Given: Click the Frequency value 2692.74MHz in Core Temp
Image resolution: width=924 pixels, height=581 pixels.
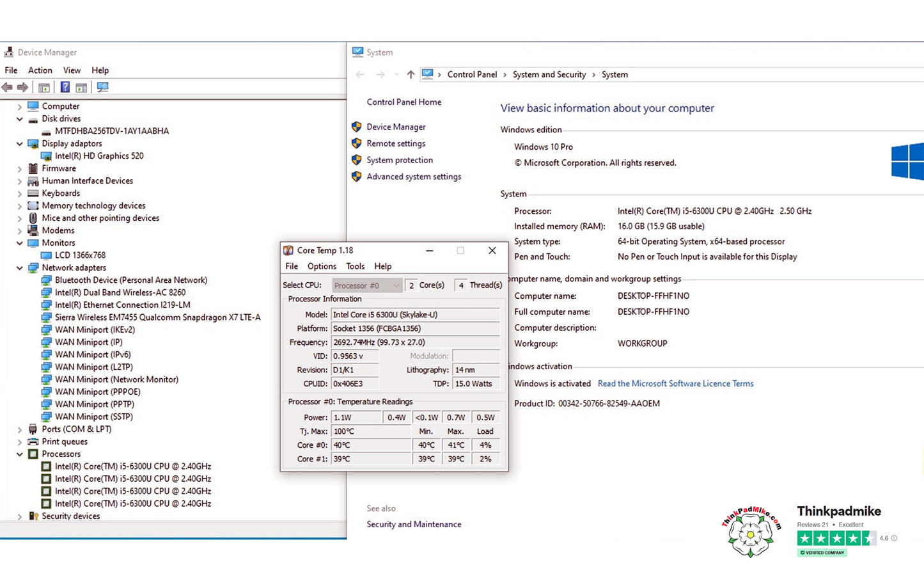Looking at the screenshot, I should 416,342.
